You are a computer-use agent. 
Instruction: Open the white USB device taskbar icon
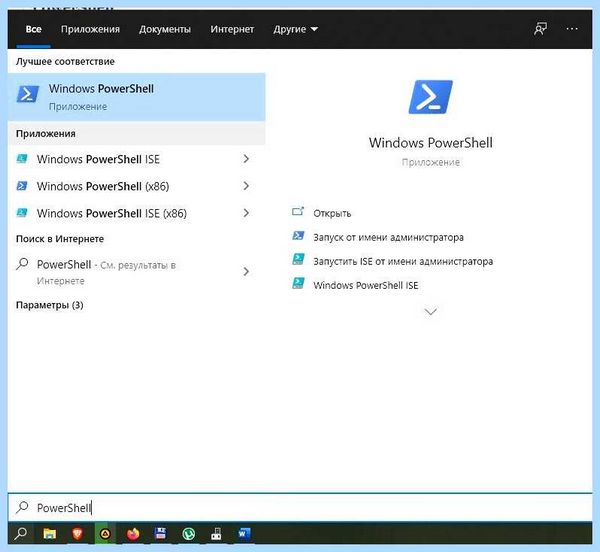click(x=216, y=533)
